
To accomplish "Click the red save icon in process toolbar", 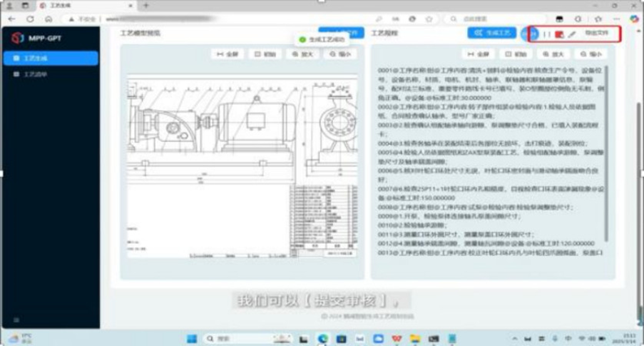I will [559, 34].
